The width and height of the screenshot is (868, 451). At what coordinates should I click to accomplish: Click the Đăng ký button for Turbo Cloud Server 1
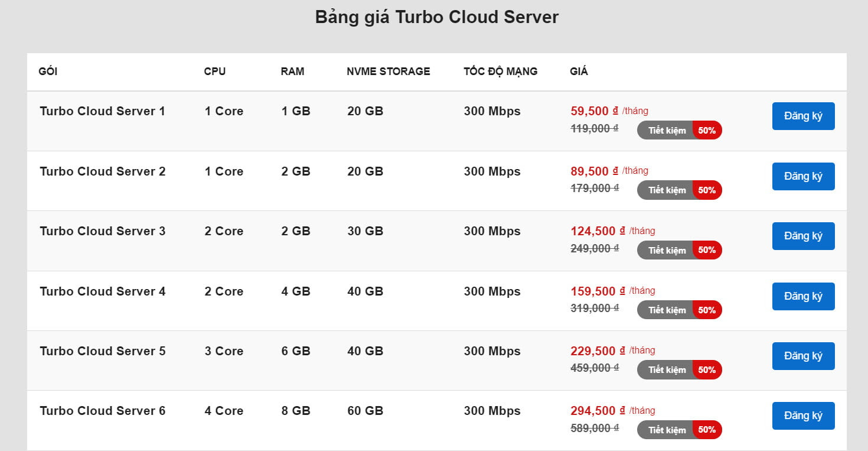(x=803, y=116)
